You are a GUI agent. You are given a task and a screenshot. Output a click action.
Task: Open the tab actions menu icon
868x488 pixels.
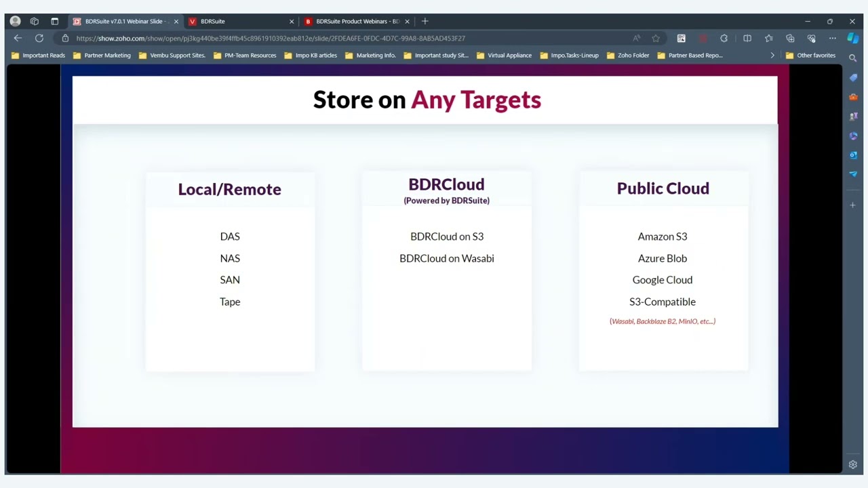55,21
